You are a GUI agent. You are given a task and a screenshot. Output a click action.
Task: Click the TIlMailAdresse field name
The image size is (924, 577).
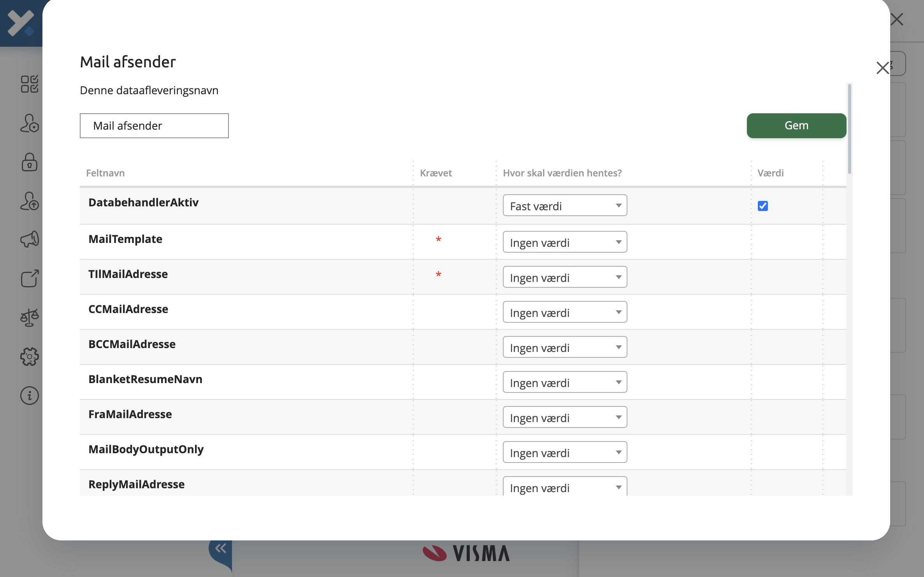point(128,274)
